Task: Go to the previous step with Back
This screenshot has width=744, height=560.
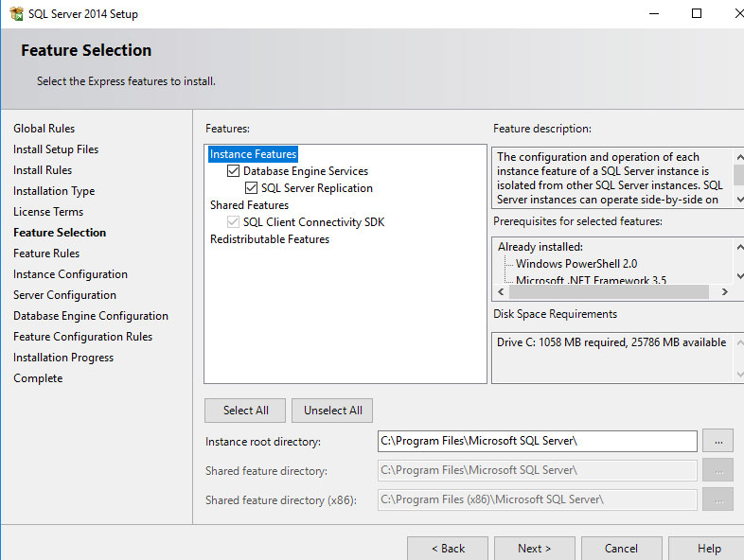Action: (x=448, y=548)
